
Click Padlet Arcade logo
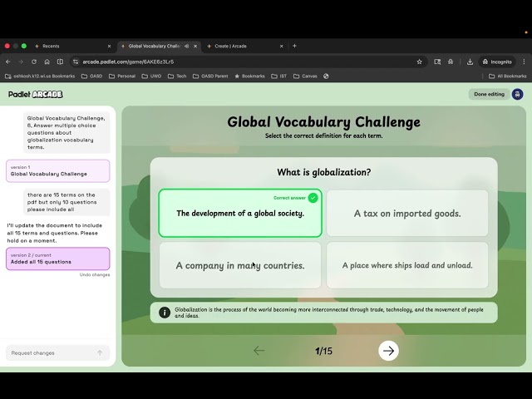[x=36, y=94]
